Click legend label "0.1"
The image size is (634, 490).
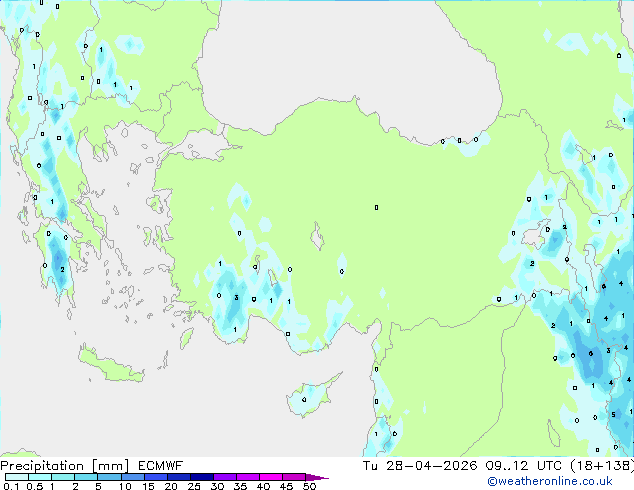point(11,486)
